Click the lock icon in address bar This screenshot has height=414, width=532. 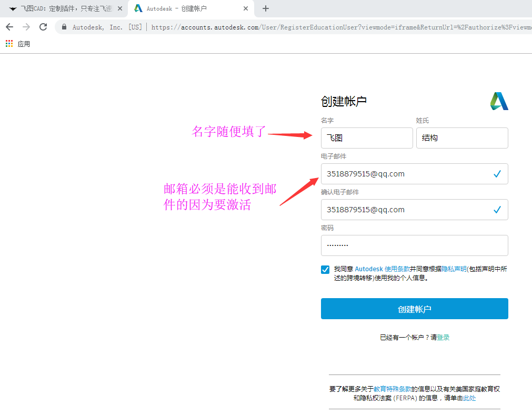point(64,27)
